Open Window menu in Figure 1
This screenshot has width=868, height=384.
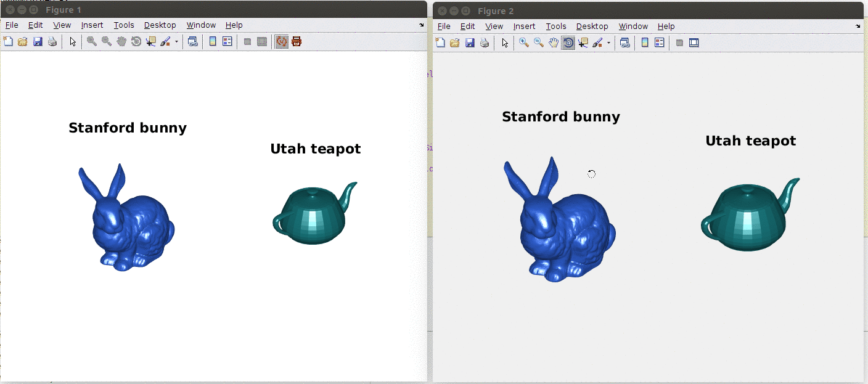(x=201, y=25)
